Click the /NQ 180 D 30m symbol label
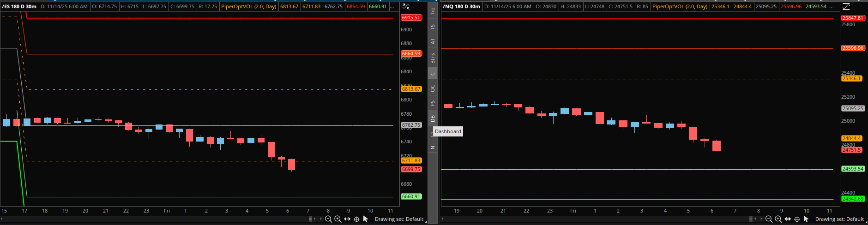This screenshot has height=225, width=868. 461,6
